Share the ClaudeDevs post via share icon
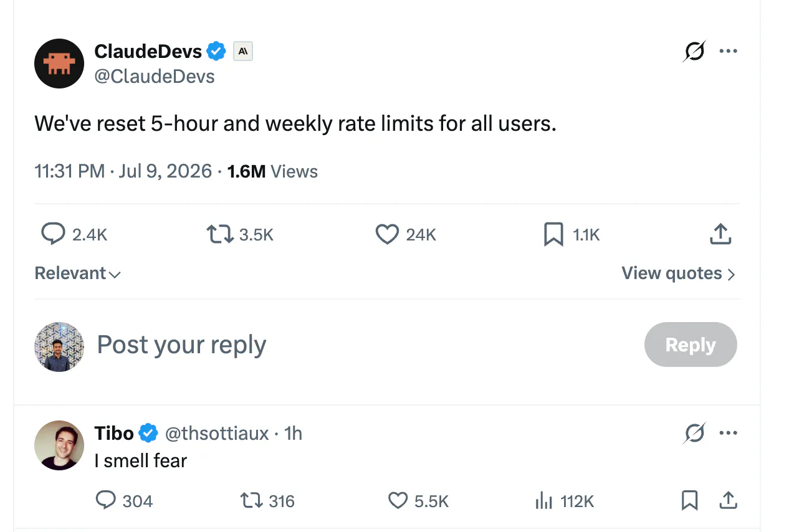The image size is (789, 532). 720,234
